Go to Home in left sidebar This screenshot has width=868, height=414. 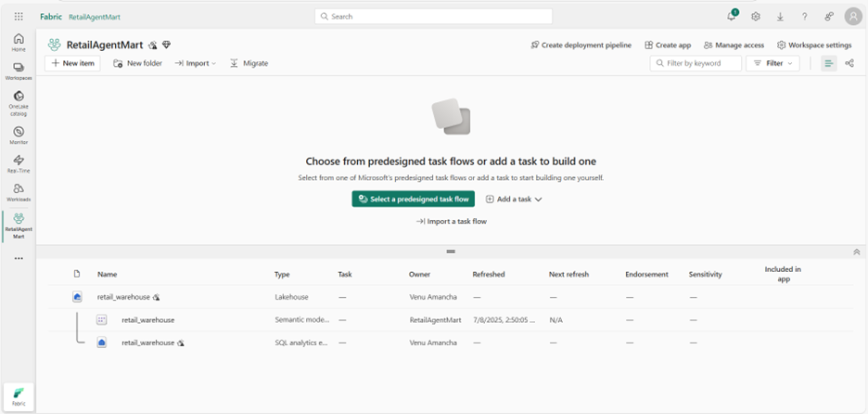pos(19,43)
